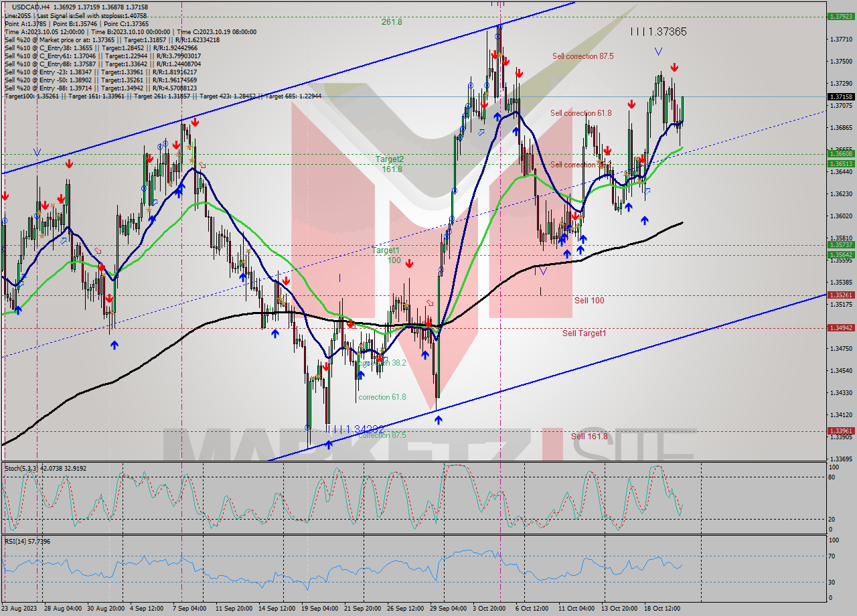Screen dimensions: 857x616
Task: Click the 80 level on the Stoch scale
Action: [831, 477]
